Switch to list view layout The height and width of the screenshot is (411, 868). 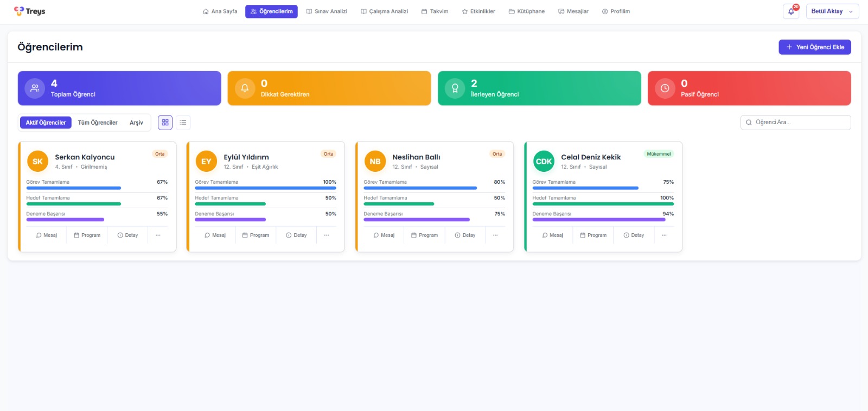[183, 123]
